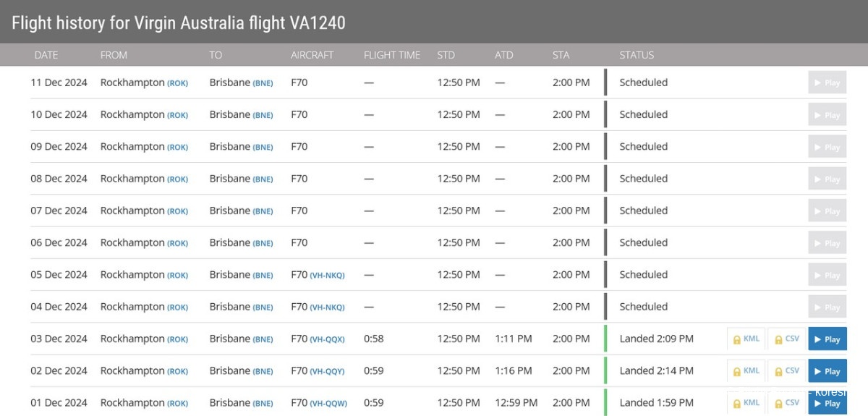Click Brisbane in the 06 Dec row
Image resolution: width=868 pixels, height=416 pixels.
pos(230,242)
